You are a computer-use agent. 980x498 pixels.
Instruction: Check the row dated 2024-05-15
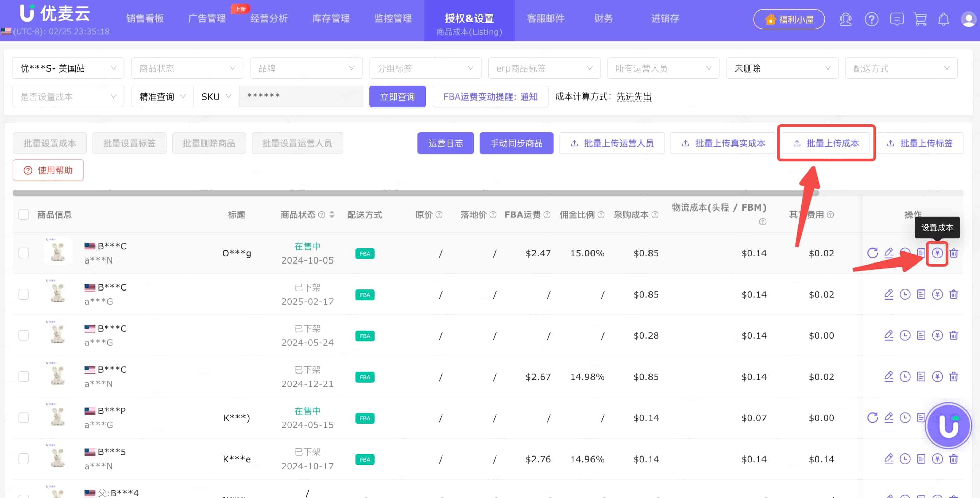tap(24, 418)
